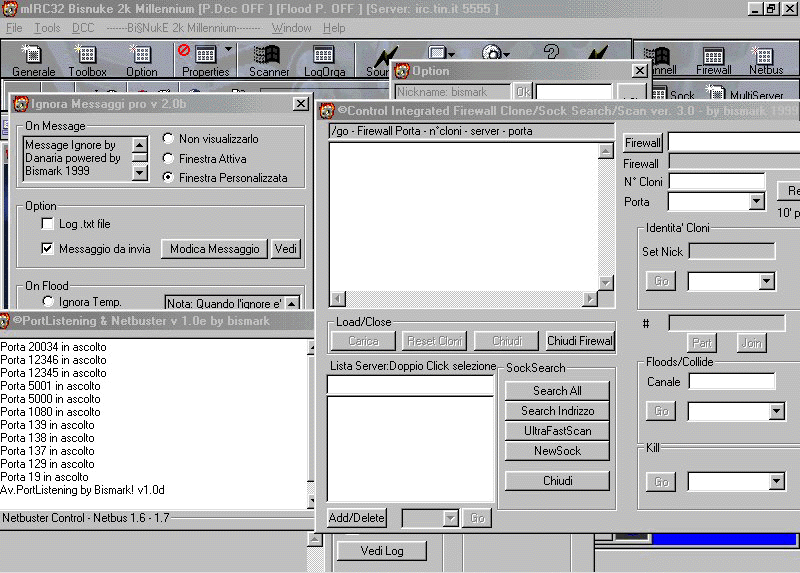Click the Canale input field
This screenshot has height=573, width=800.
point(732,381)
